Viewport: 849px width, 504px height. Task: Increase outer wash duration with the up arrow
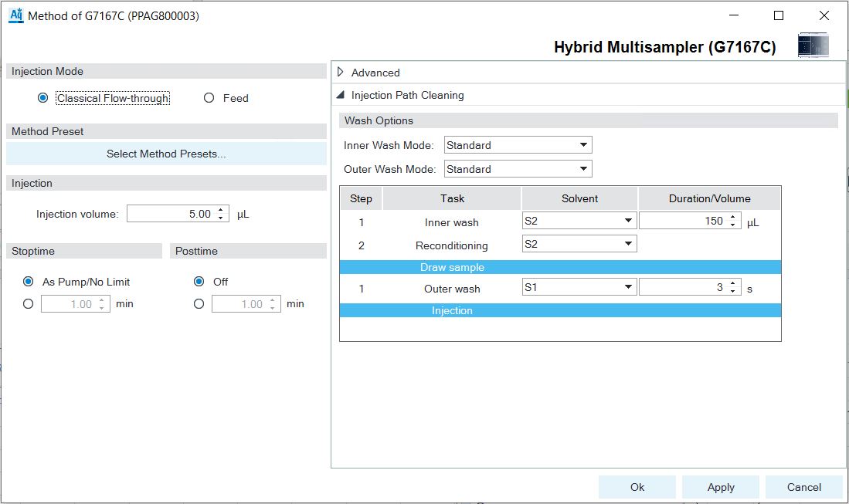pos(732,284)
